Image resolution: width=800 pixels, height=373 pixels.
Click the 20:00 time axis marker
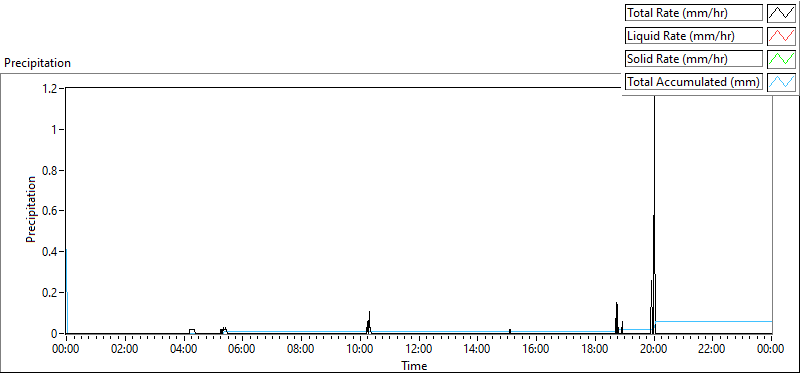coord(654,350)
